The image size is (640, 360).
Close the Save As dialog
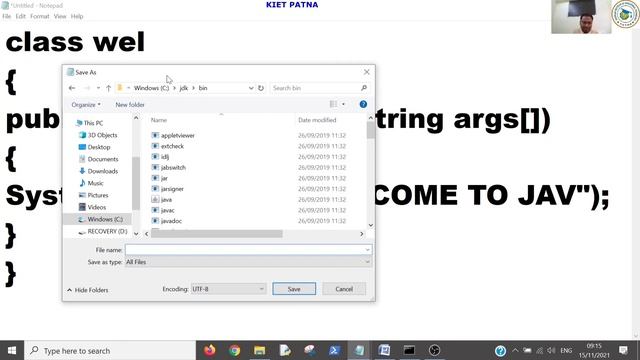[x=367, y=72]
